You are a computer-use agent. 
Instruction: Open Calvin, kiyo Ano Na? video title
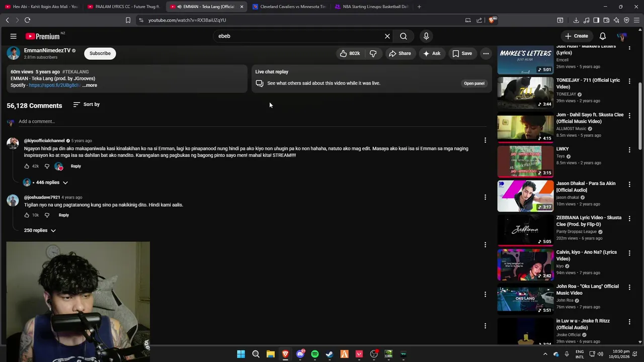click(x=586, y=255)
